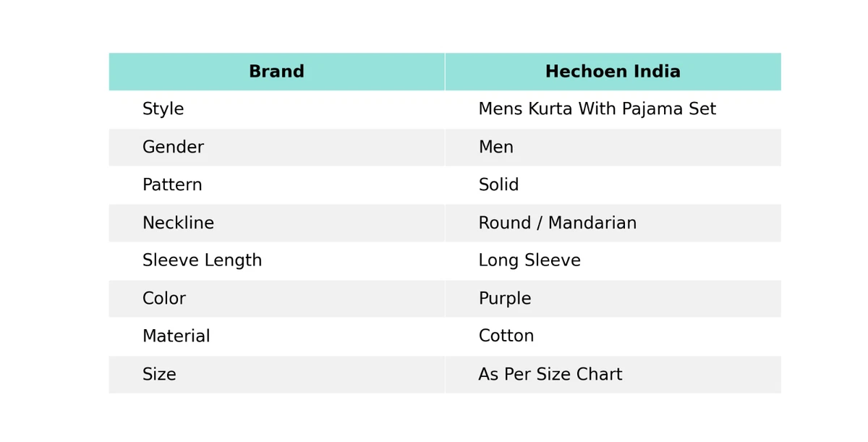Click the Solid pattern value
The width and height of the screenshot is (868, 442).
point(498,185)
